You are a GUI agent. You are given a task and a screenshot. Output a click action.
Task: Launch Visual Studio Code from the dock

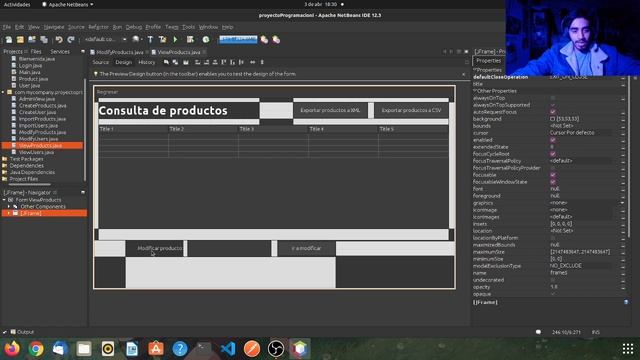(228, 349)
